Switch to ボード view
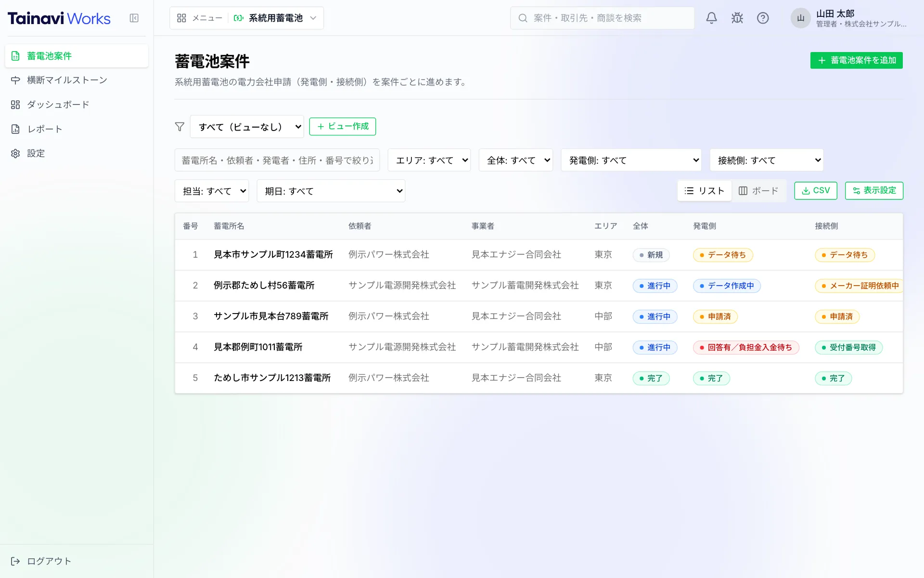924x578 pixels. pos(758,191)
